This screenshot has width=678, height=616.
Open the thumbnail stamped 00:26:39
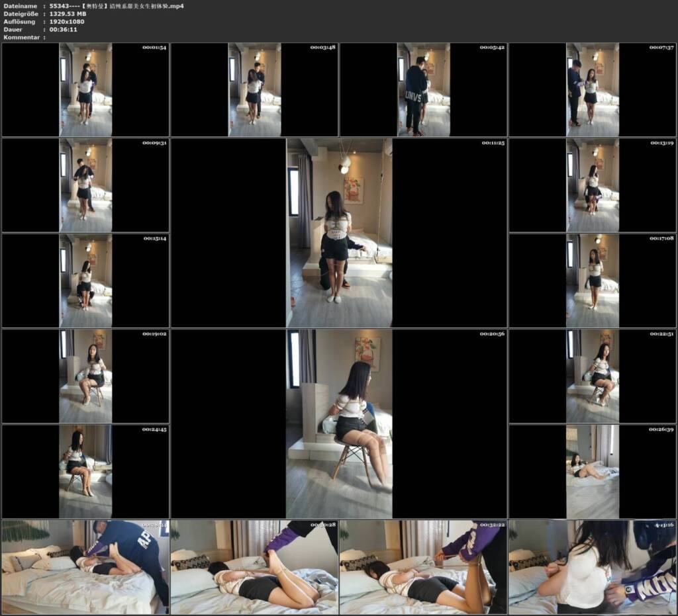point(593,472)
